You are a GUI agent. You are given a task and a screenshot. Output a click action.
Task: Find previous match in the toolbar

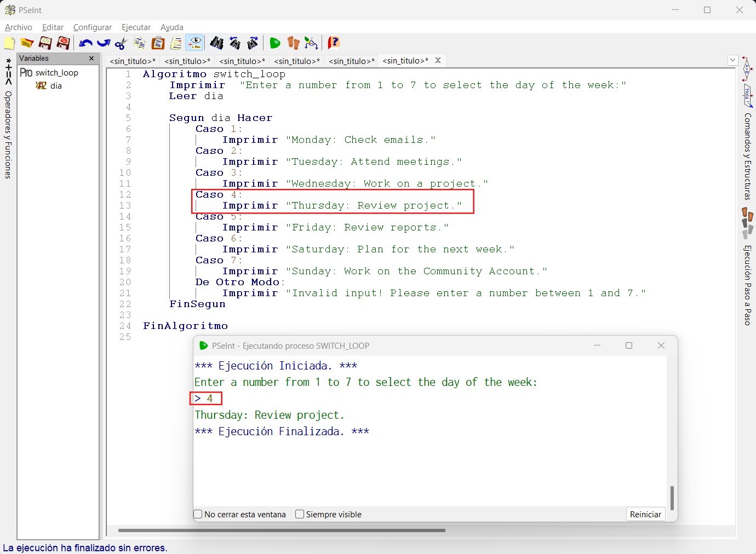tap(235, 43)
